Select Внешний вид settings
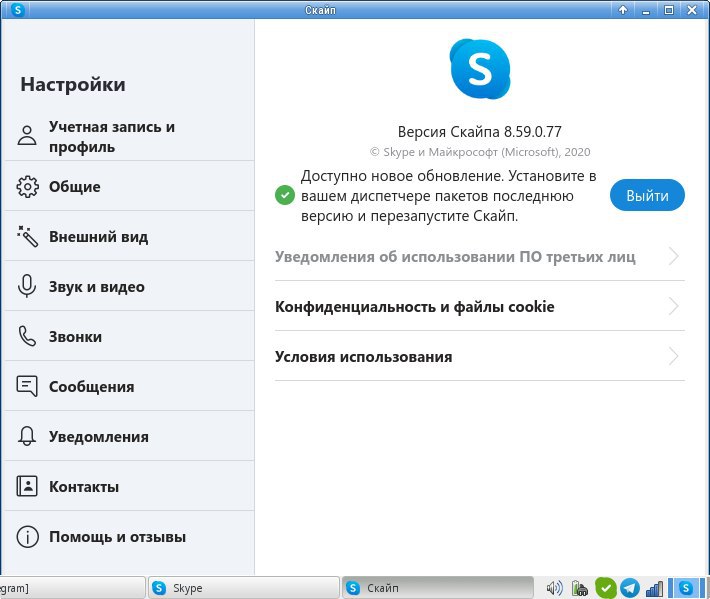This screenshot has width=710, height=599. click(x=130, y=236)
